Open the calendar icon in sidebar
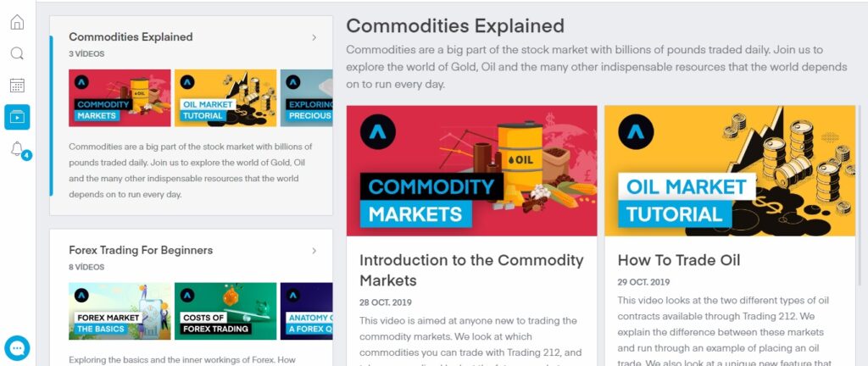Image resolution: width=868 pixels, height=366 pixels. pyautogui.click(x=17, y=85)
